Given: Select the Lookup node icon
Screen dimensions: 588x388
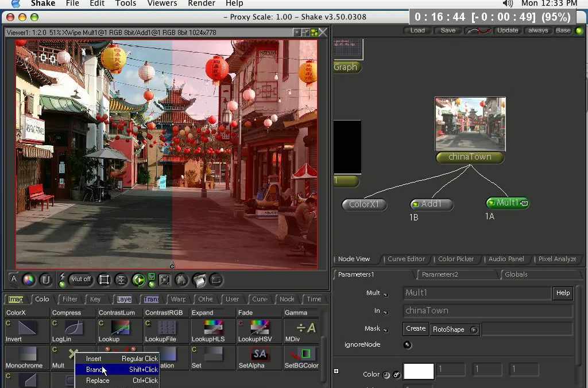Looking at the screenshot, I should (120, 328).
